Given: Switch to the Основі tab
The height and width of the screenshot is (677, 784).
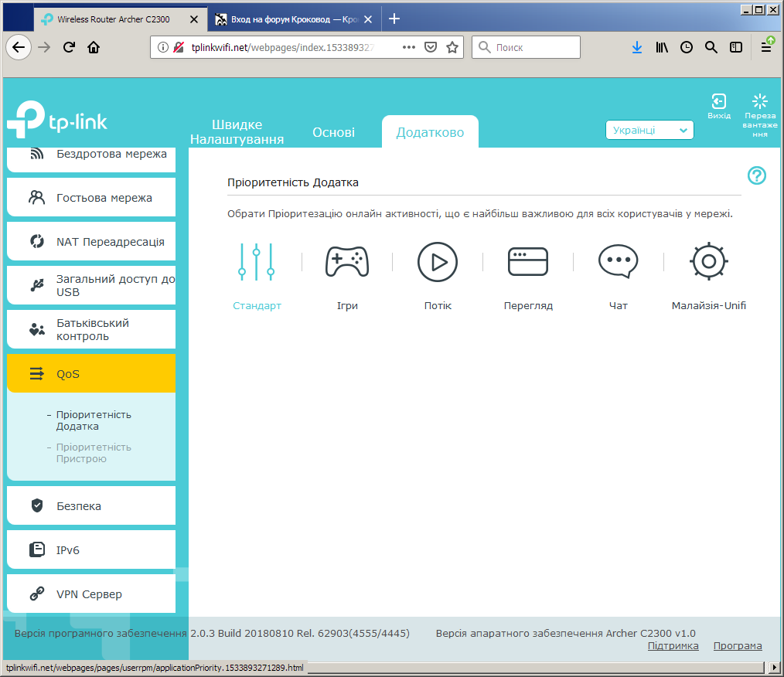Looking at the screenshot, I should [x=333, y=132].
